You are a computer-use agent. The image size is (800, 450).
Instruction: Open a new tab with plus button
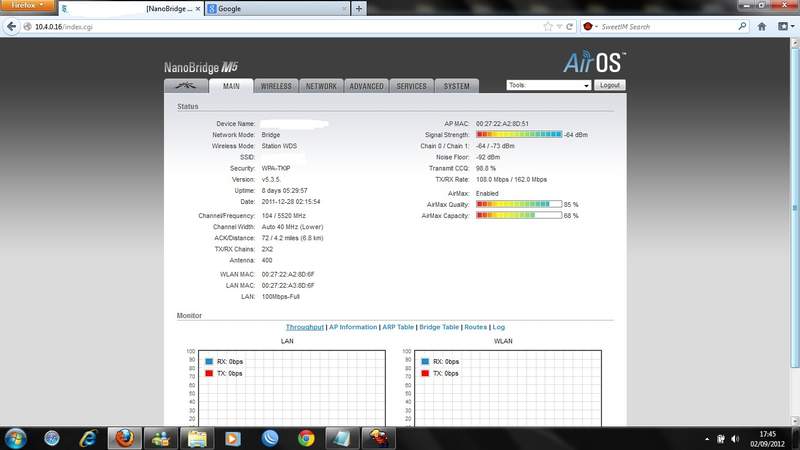click(359, 9)
